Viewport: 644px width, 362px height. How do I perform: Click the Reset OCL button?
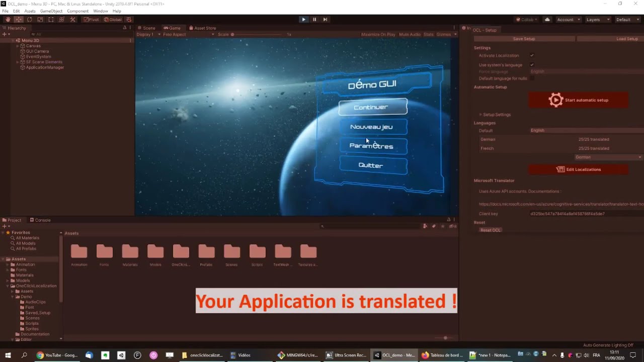[x=491, y=230]
